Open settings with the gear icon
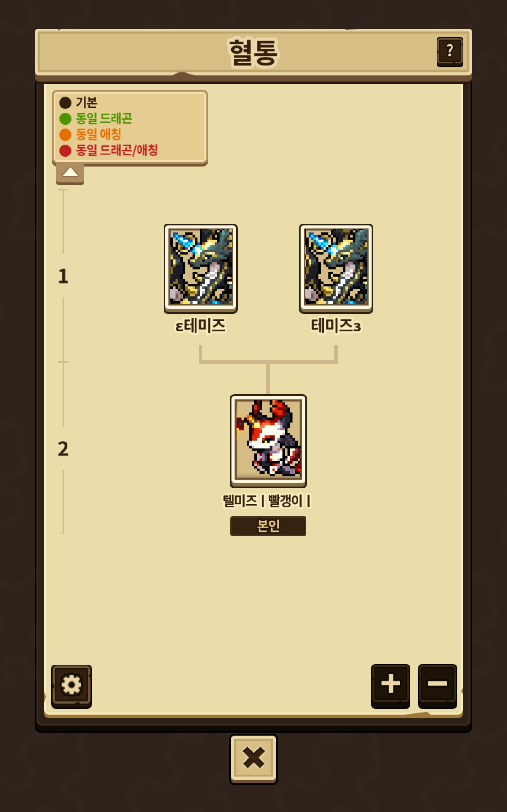This screenshot has width=507, height=812. click(x=71, y=686)
